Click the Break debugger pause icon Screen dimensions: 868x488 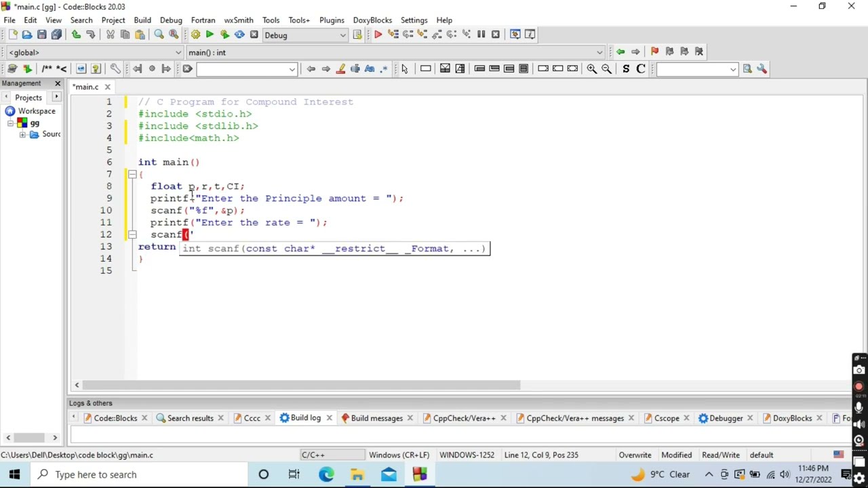click(481, 35)
